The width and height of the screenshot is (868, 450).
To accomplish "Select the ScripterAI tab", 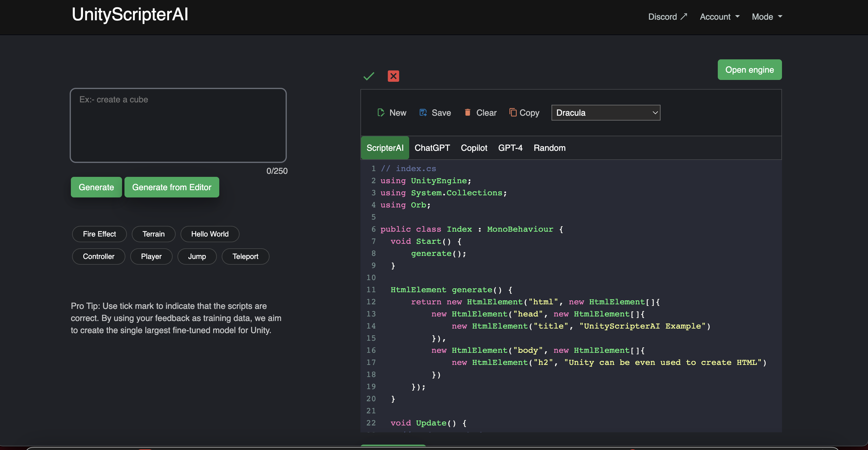I will click(x=385, y=147).
